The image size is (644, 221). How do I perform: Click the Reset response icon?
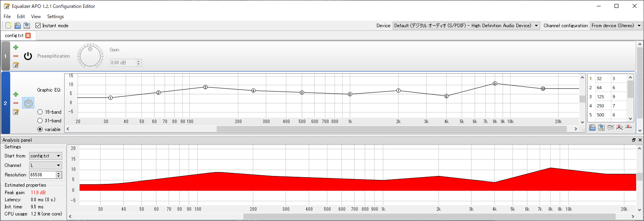[x=629, y=127]
